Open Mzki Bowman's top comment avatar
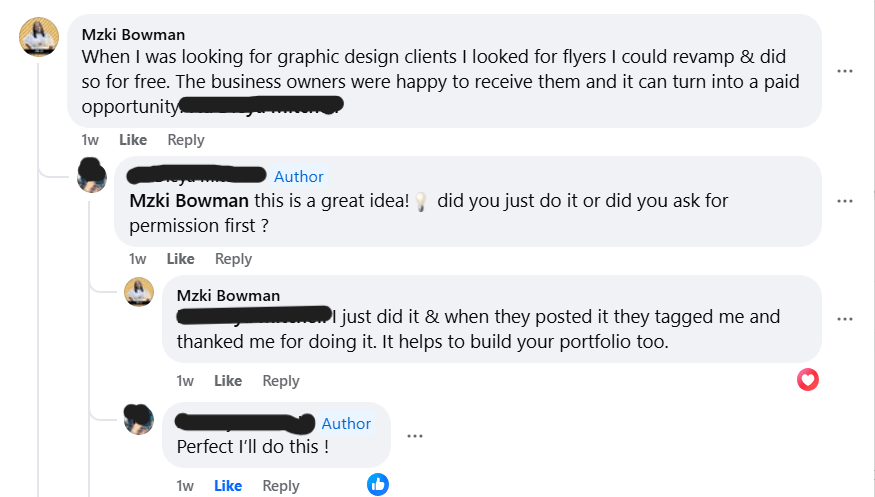The width and height of the screenshot is (875, 497). click(x=39, y=38)
